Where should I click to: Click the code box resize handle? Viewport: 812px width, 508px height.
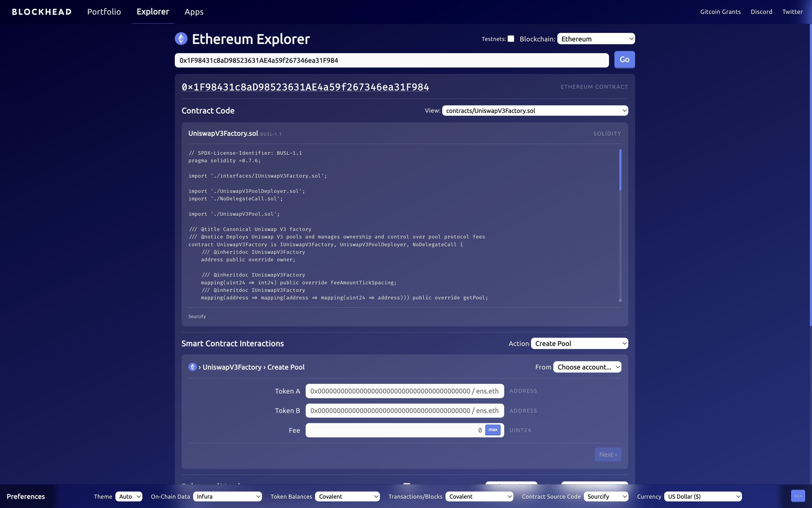pos(620,301)
